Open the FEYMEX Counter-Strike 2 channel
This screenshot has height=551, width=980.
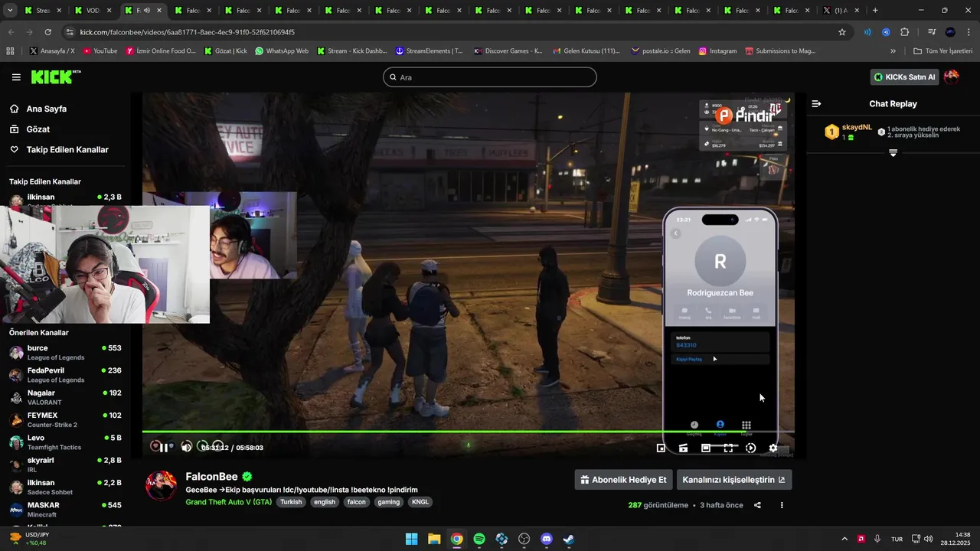tap(65, 420)
